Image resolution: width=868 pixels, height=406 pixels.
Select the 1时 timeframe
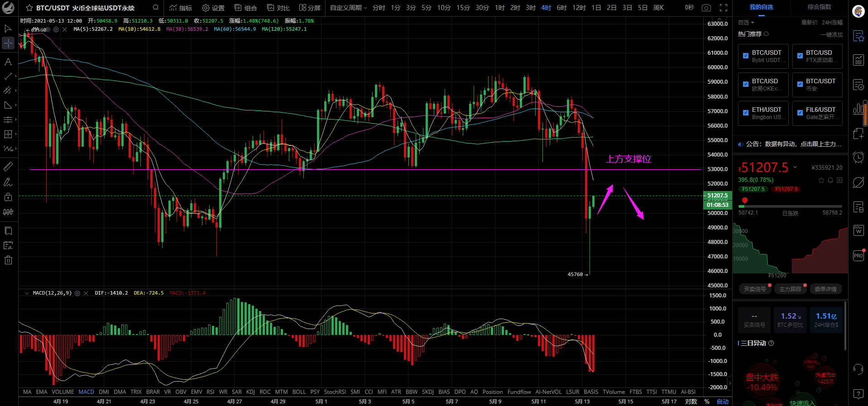(500, 8)
